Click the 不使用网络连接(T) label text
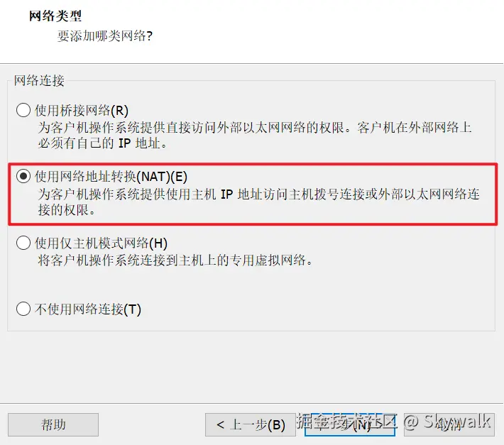Image resolution: width=504 pixels, height=445 pixels. (x=88, y=309)
